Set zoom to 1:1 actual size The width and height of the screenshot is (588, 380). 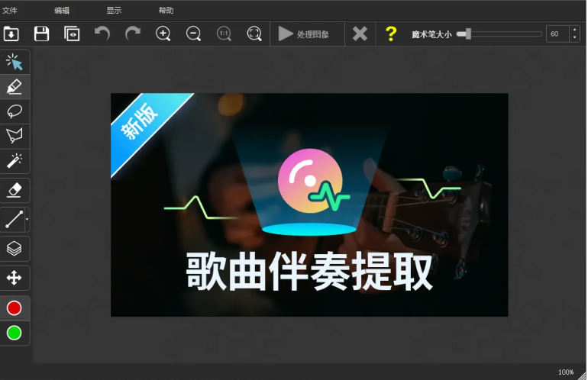224,34
